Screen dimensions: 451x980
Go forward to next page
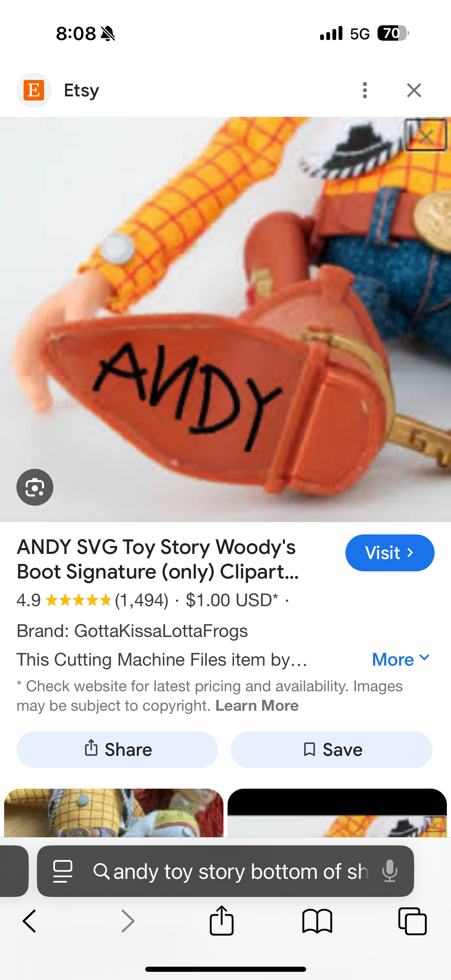pos(128,921)
